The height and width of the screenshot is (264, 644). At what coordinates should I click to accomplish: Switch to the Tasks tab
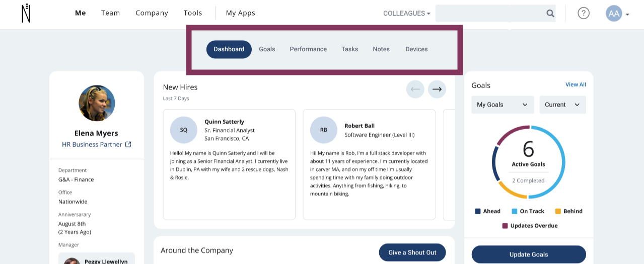coord(349,49)
